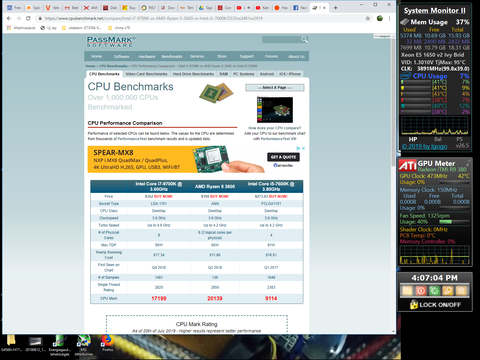Image resolution: width=480 pixels, height=360 pixels.
Task: Switch to the Hard Drive Benchmarks tab
Action: pos(193,74)
